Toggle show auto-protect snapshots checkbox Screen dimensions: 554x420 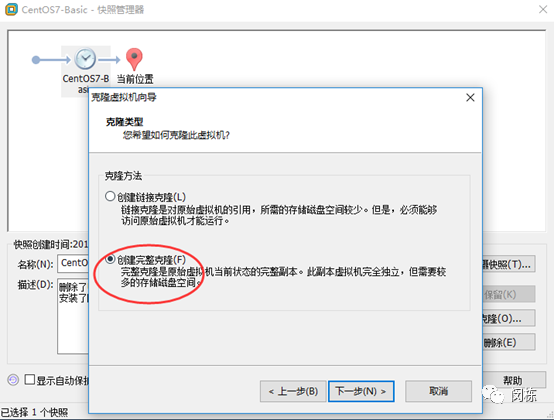[x=30, y=380]
